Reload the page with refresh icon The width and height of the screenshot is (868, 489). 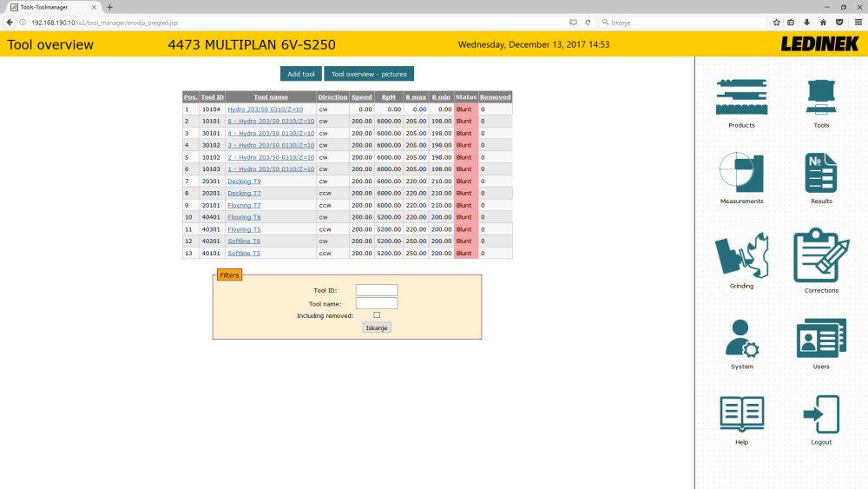point(588,23)
